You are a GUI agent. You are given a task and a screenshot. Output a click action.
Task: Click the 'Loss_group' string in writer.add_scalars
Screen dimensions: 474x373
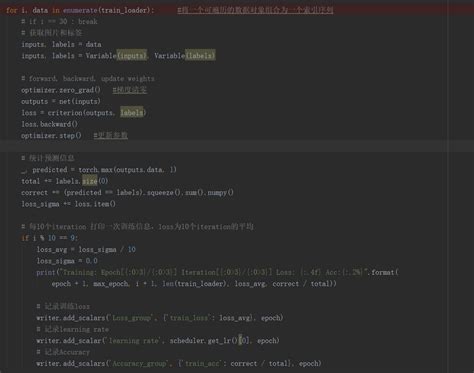pyautogui.click(x=131, y=318)
